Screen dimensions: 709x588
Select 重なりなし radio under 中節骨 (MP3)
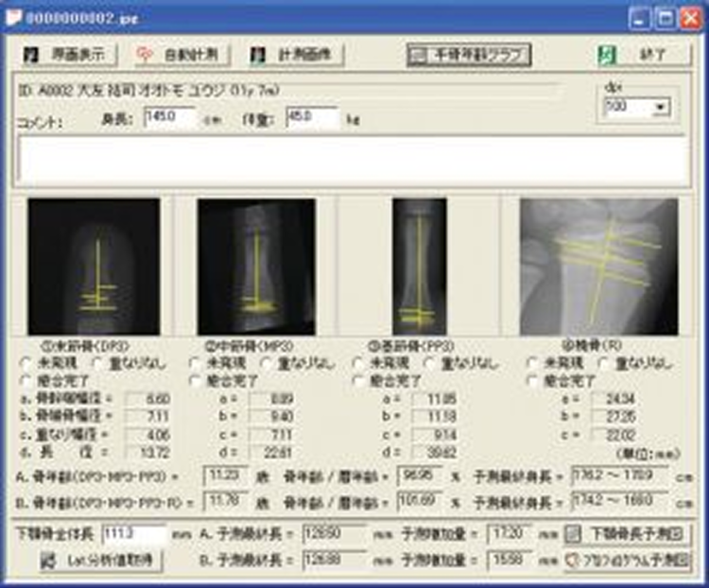tap(267, 361)
